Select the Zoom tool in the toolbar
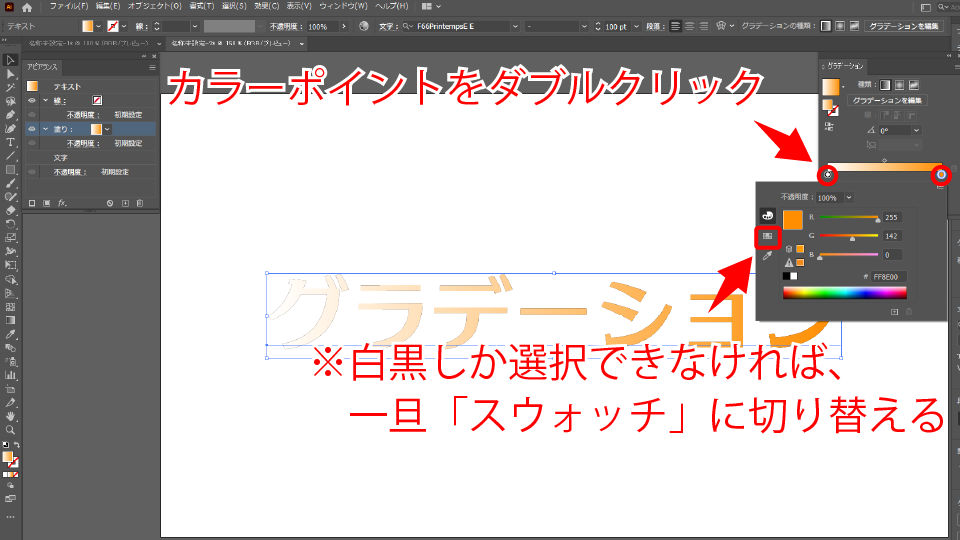 click(x=10, y=430)
